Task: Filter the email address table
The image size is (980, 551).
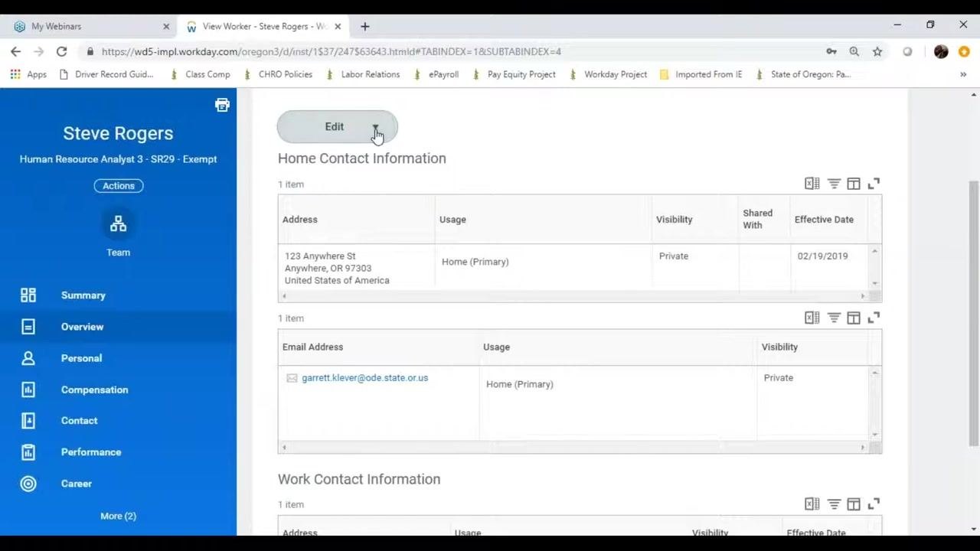Action: [834, 318]
